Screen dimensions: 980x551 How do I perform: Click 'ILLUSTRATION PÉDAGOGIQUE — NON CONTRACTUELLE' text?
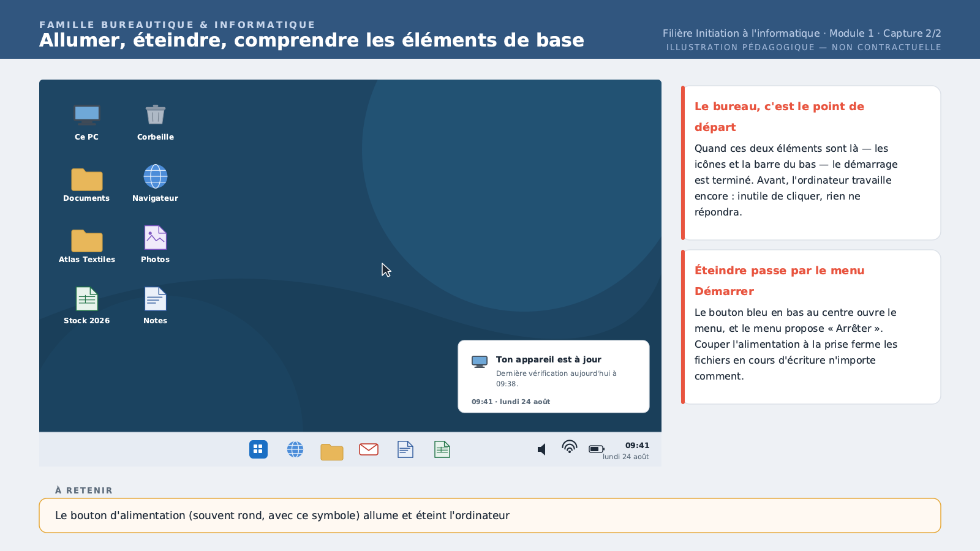[x=804, y=47]
